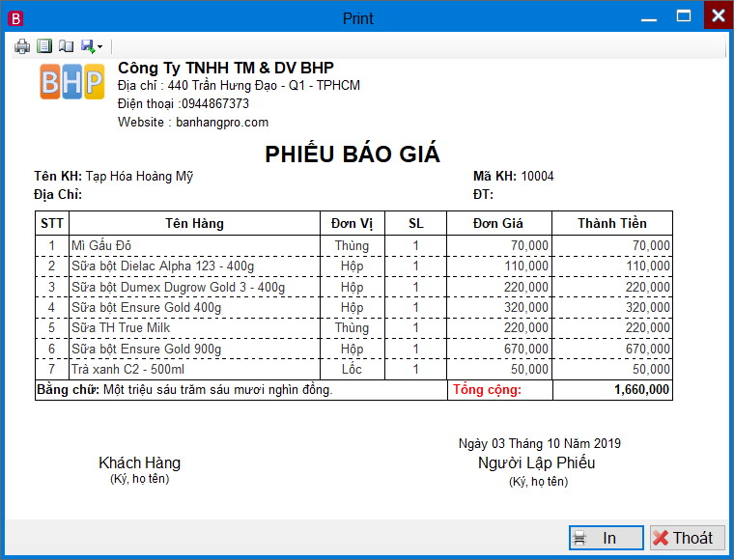The image size is (734, 560).
Task: Click Sữa bột Dielac Alpha 123 - 400g
Action: click(162, 266)
